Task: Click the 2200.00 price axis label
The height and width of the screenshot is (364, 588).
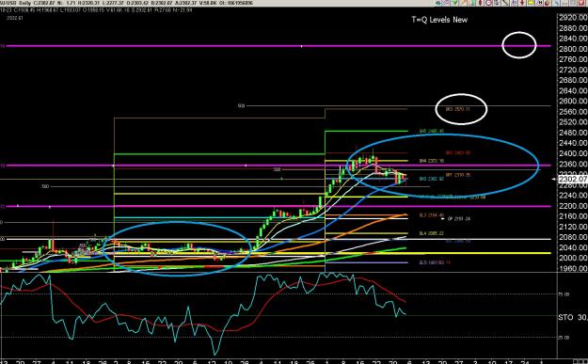Action: point(573,206)
